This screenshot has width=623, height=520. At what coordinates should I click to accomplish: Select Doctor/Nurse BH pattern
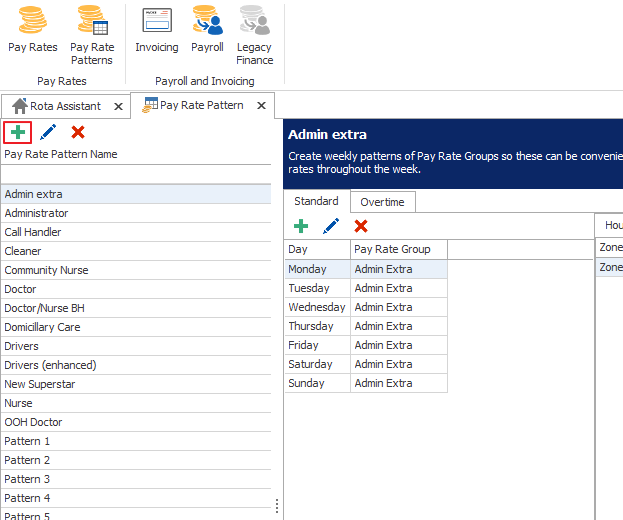pos(136,308)
